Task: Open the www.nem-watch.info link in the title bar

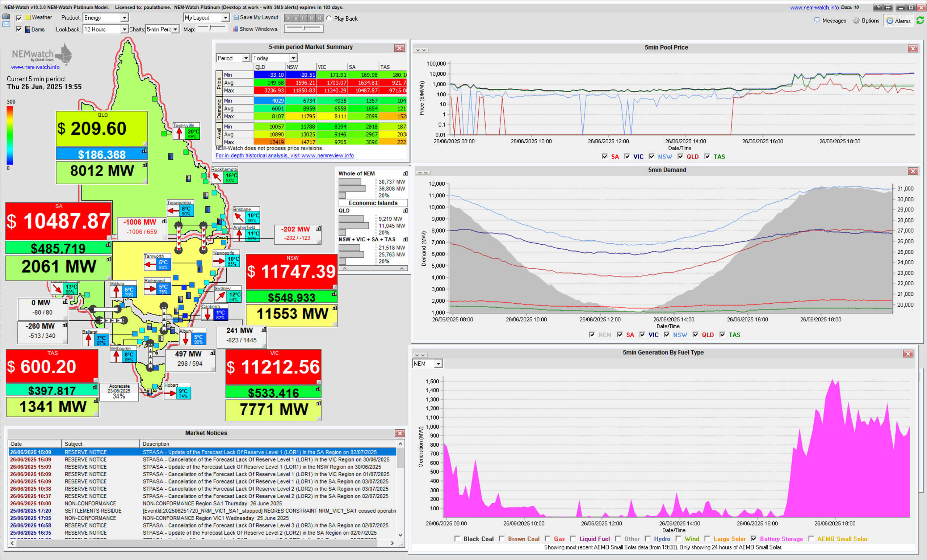Action: coord(814,7)
